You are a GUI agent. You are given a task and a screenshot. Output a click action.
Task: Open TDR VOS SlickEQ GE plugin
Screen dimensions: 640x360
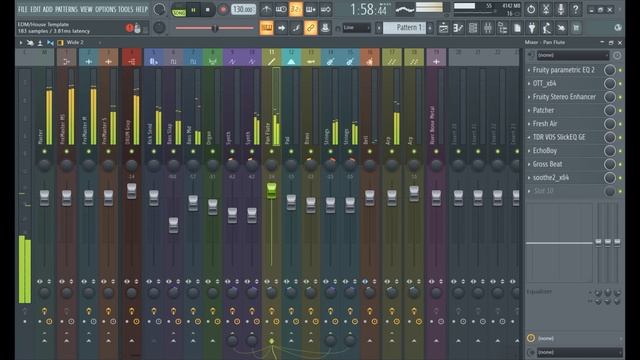(x=559, y=137)
